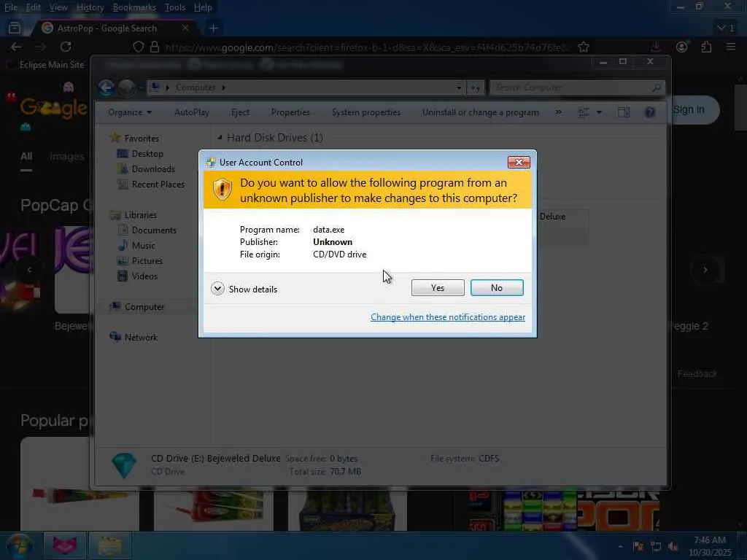
Task: Select Recent Places in Explorer sidebar
Action: coord(158,184)
